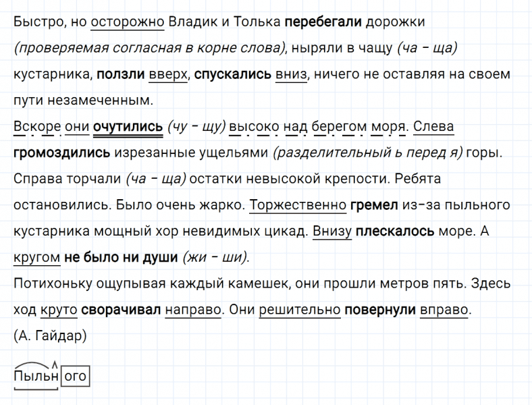Select the underlined word "Слева"

coord(433,126)
